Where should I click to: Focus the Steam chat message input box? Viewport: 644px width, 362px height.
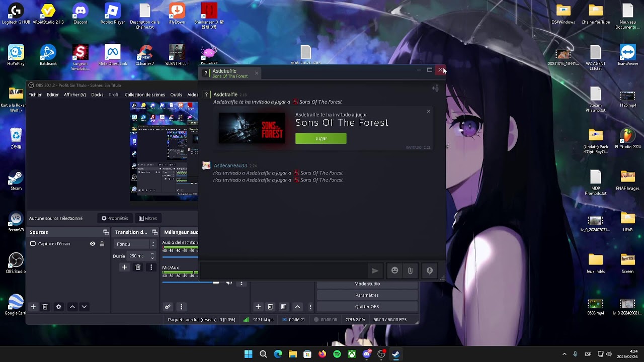(x=283, y=270)
